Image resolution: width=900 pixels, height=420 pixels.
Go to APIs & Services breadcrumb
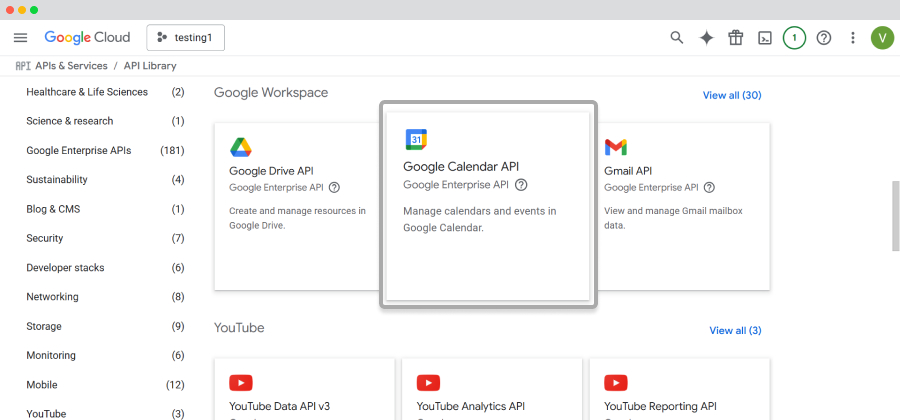pyautogui.click(x=71, y=66)
